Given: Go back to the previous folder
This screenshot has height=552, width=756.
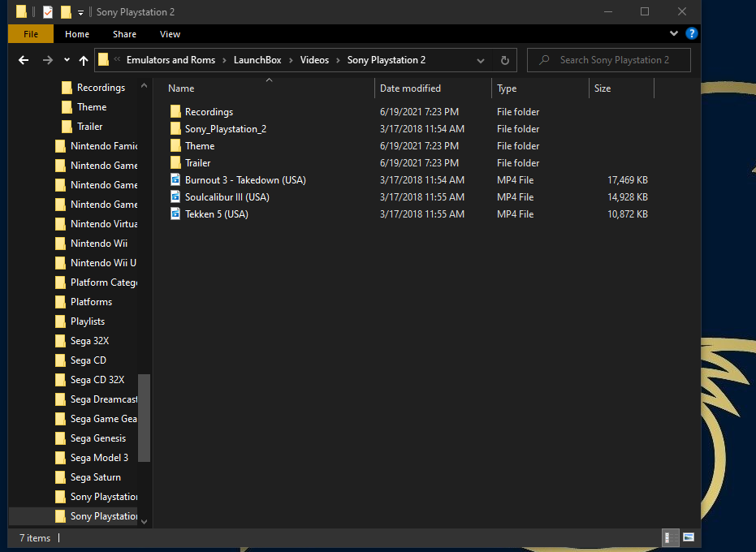Looking at the screenshot, I should coord(24,60).
